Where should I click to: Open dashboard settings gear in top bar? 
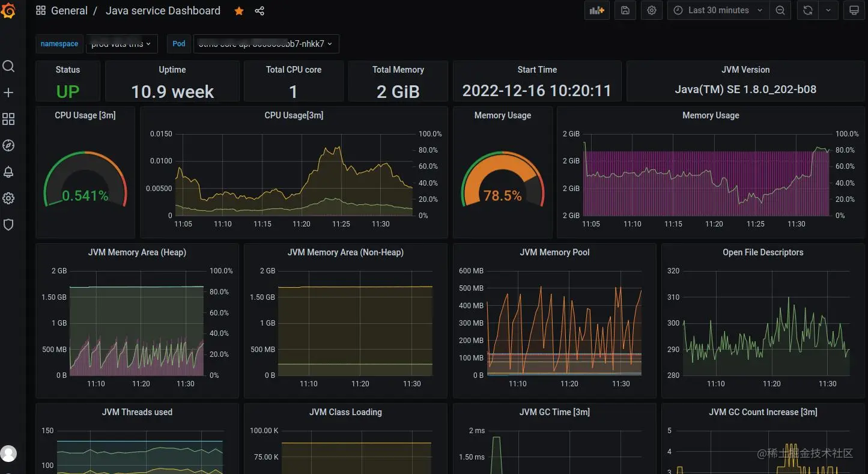pyautogui.click(x=652, y=10)
